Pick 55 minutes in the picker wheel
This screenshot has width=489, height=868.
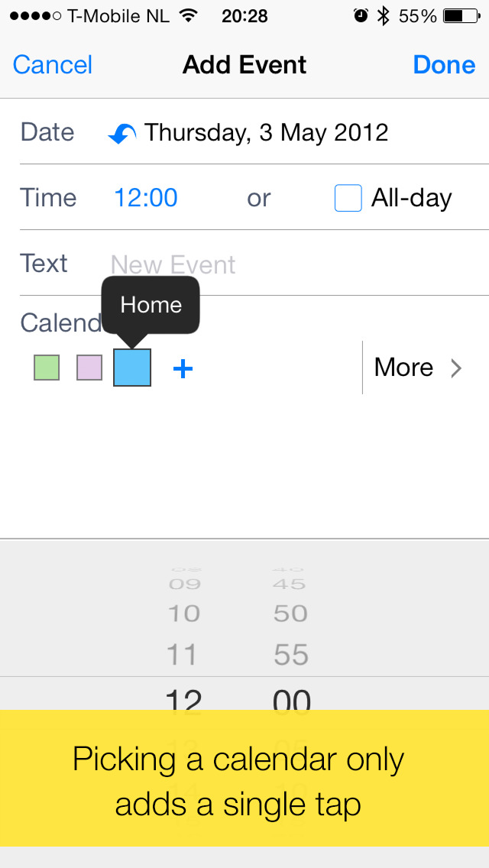[x=290, y=655]
